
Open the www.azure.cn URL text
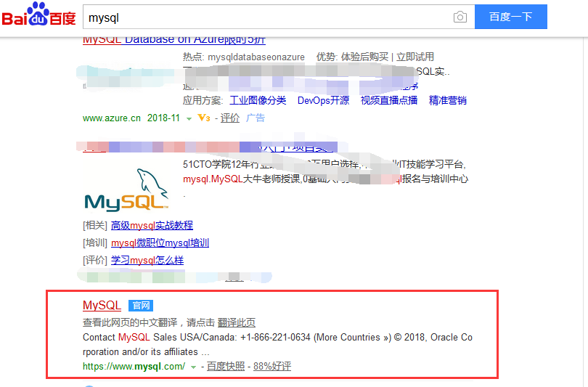tap(111, 118)
